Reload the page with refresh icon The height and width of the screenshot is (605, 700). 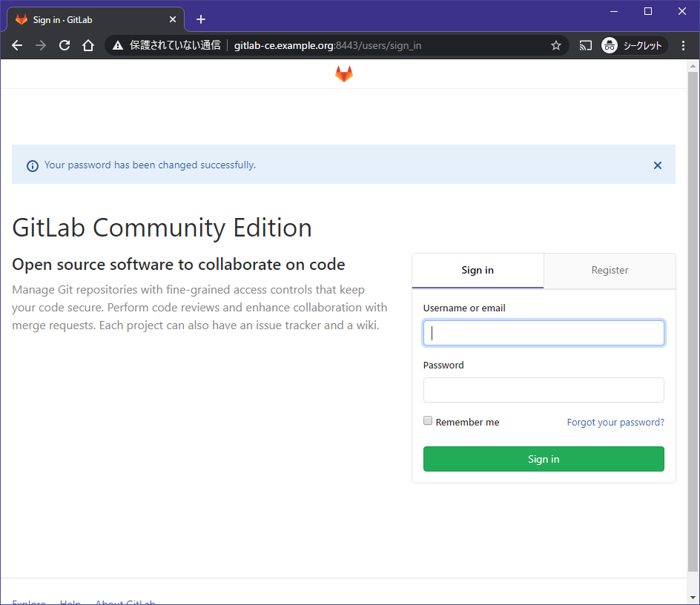(65, 45)
